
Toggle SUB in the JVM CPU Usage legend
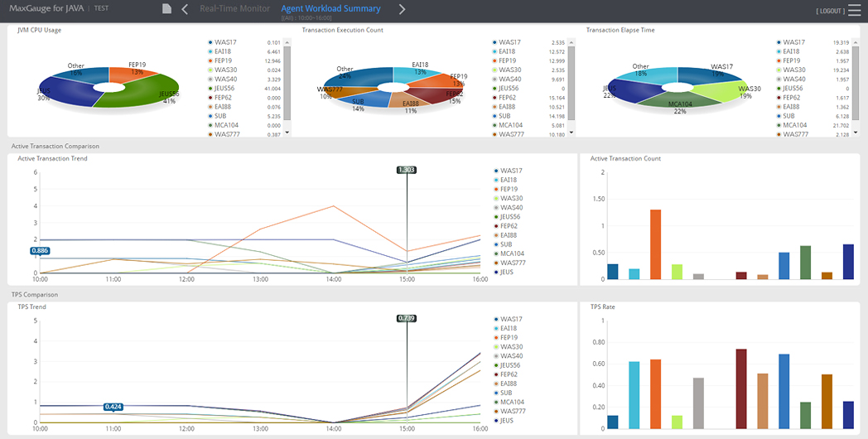(220, 116)
